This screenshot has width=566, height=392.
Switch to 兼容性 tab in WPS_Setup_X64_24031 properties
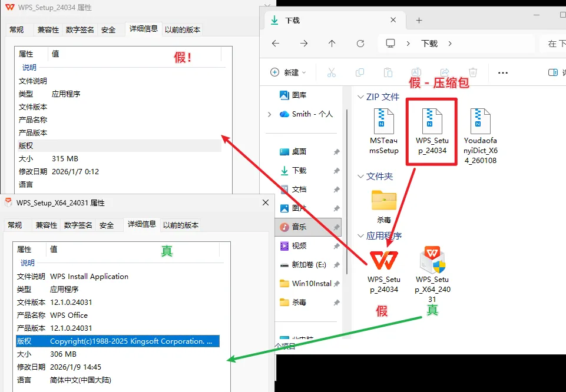click(46, 225)
